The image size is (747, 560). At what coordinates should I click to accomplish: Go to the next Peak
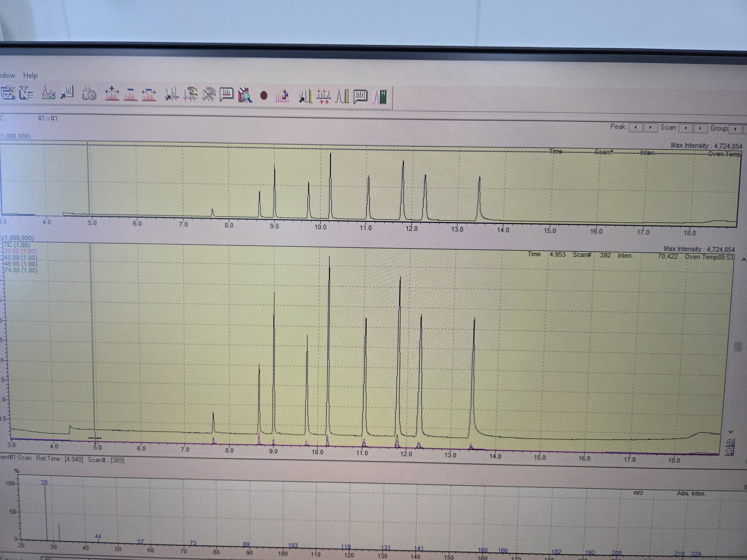point(650,128)
